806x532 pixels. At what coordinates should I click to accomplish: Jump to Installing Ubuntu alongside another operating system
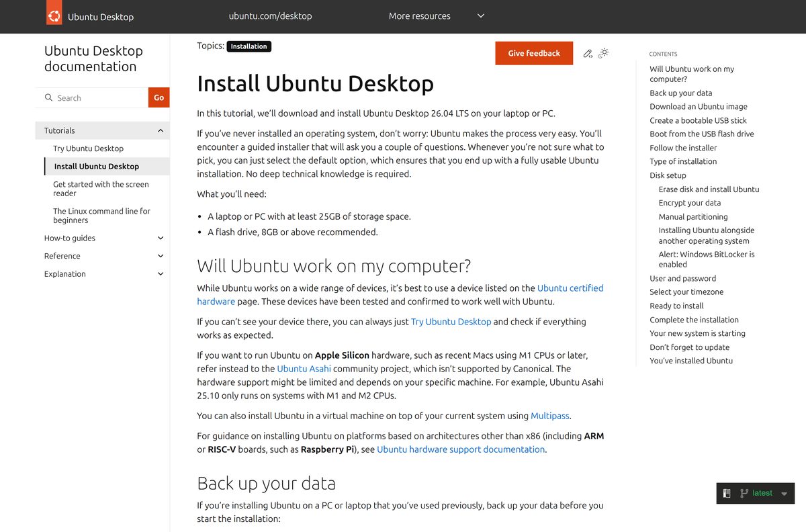pyautogui.click(x=707, y=235)
